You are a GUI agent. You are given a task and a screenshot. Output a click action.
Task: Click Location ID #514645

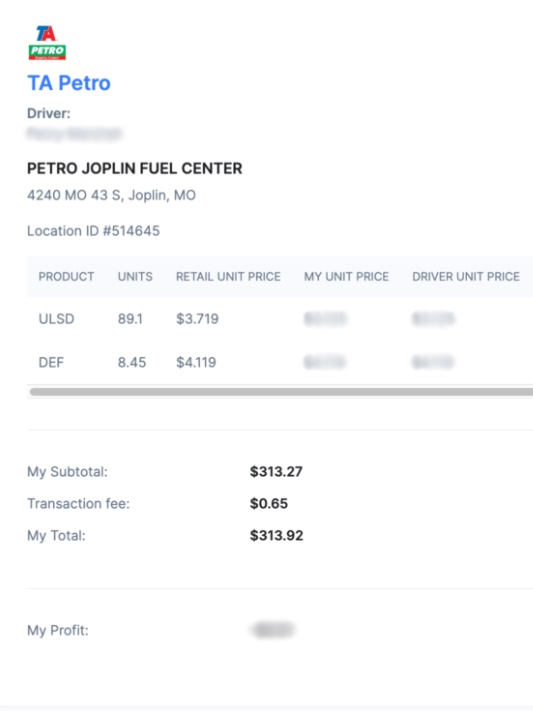pos(93,231)
